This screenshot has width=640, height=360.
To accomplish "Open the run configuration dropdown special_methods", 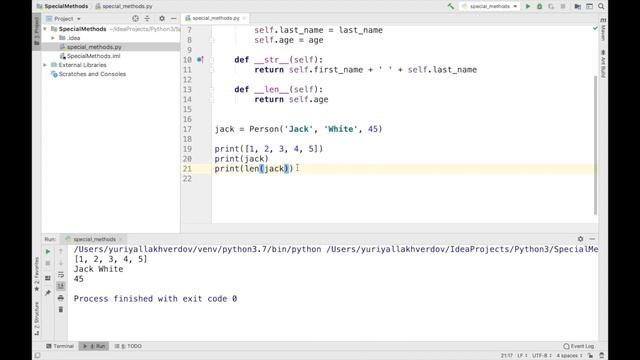I will tap(490, 6).
